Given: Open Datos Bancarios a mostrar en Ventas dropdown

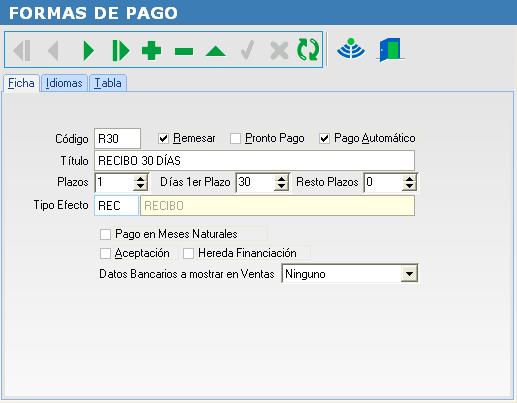Looking at the screenshot, I should (x=409, y=274).
